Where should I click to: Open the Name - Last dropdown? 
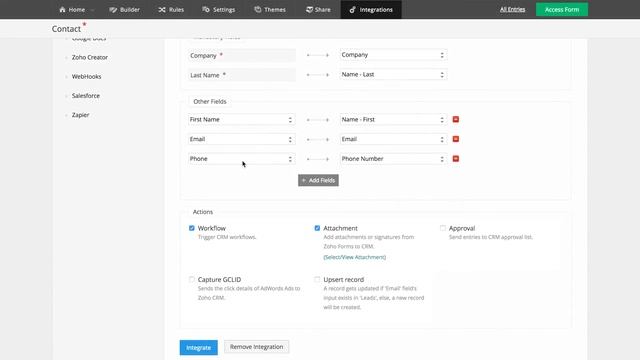coord(393,74)
